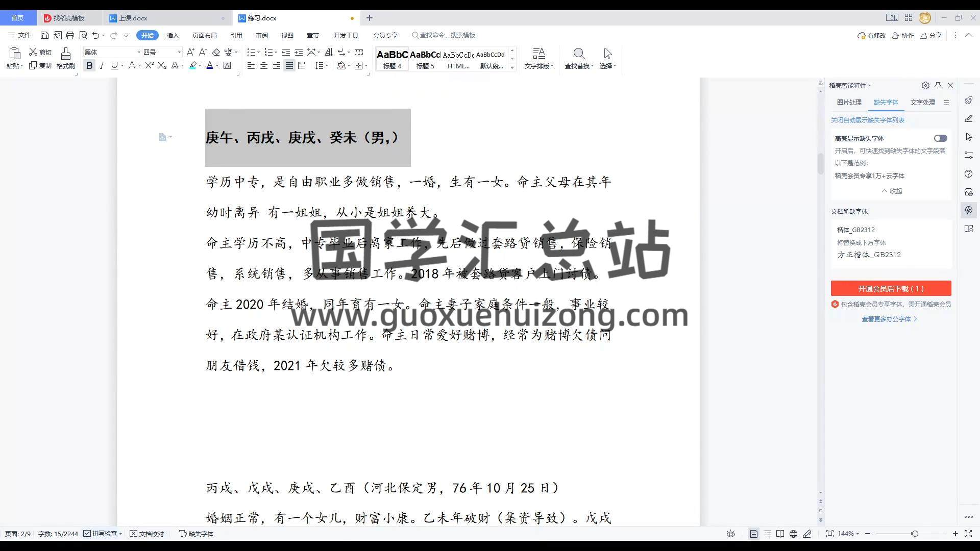Toggle Bold formatting button
Image resolution: width=980 pixels, height=551 pixels.
[x=89, y=65]
